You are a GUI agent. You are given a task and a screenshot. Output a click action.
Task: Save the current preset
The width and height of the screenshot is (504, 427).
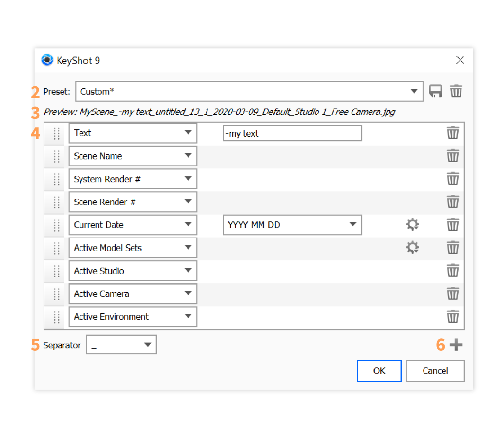435,91
